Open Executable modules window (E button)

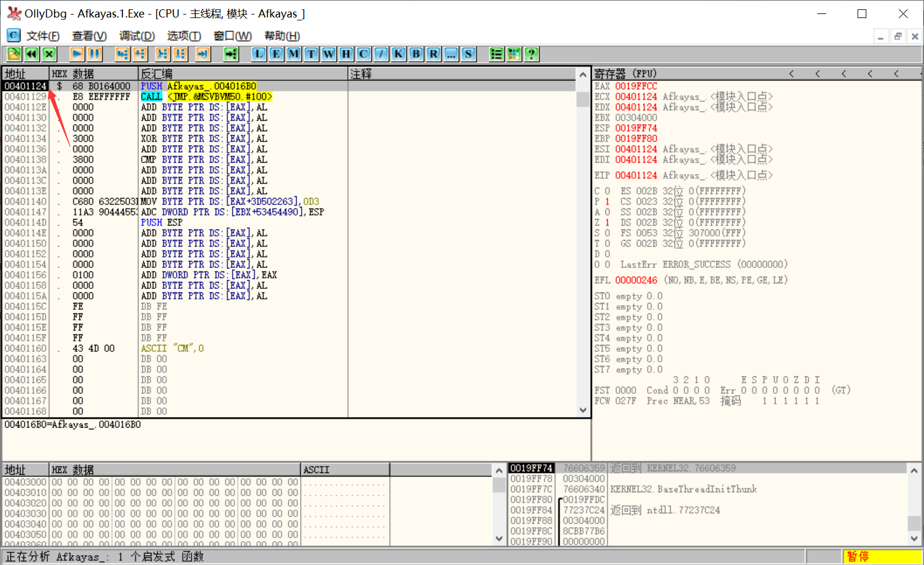[x=276, y=54]
